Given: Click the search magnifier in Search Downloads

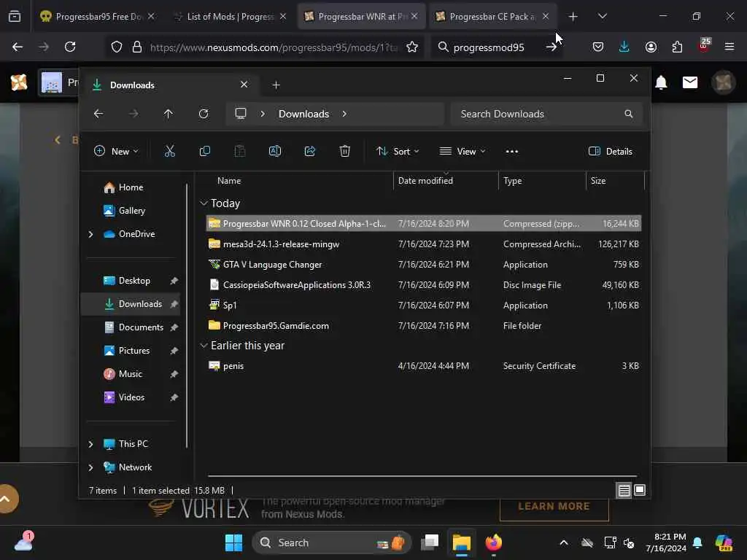Looking at the screenshot, I should pyautogui.click(x=628, y=114).
